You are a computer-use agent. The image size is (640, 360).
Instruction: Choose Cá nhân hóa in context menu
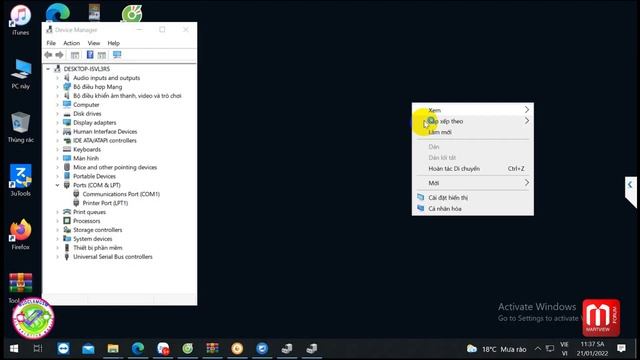(x=473, y=209)
